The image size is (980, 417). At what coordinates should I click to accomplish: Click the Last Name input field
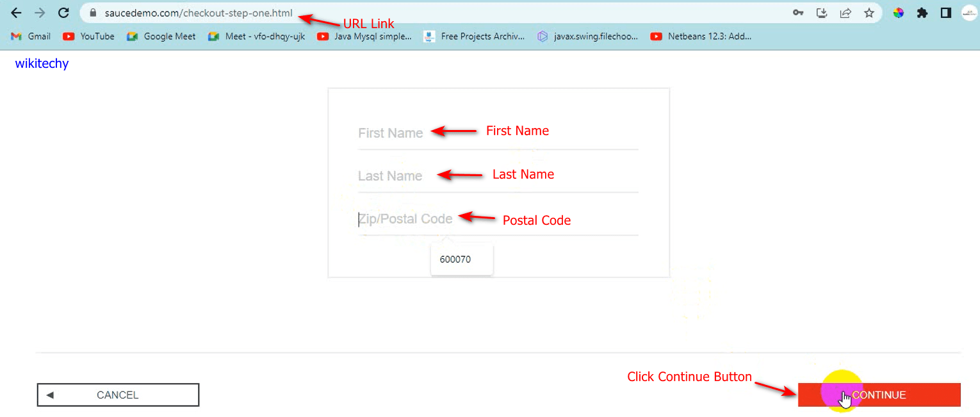(x=498, y=176)
